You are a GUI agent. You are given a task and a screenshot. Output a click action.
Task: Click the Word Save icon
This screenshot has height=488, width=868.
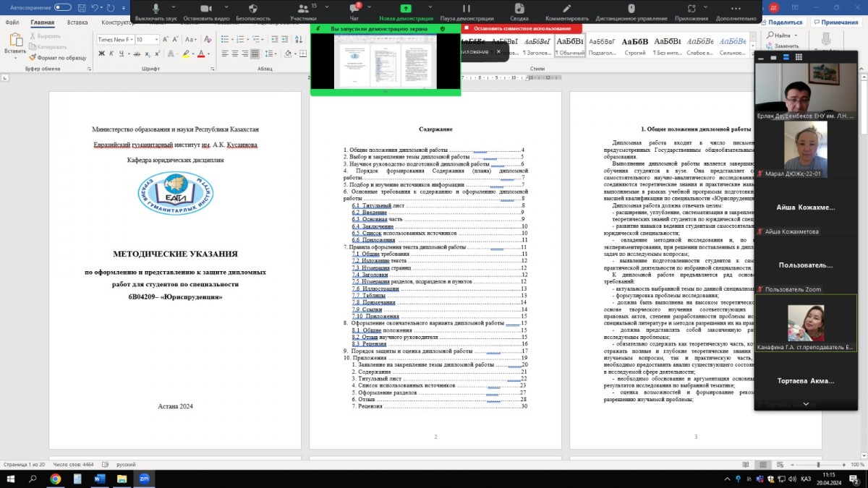81,7
